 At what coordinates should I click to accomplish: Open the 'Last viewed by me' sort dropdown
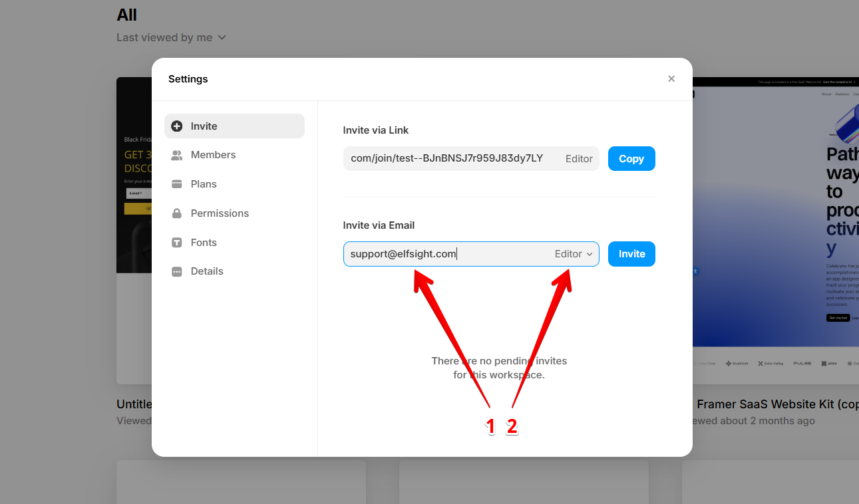coord(172,38)
